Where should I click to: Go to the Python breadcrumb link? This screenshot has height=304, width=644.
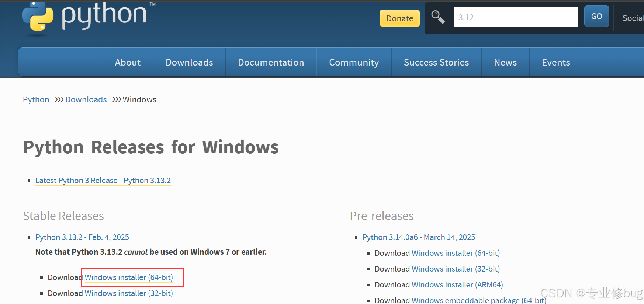click(36, 99)
